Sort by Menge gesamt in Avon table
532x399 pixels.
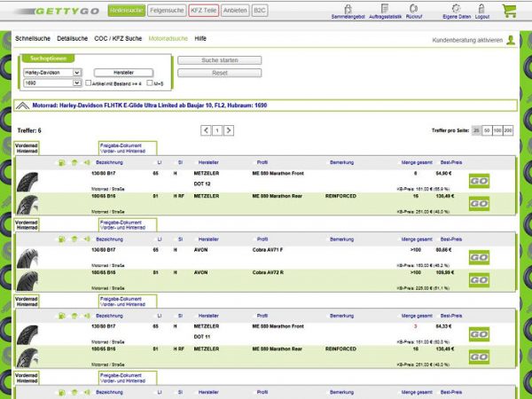(417, 239)
